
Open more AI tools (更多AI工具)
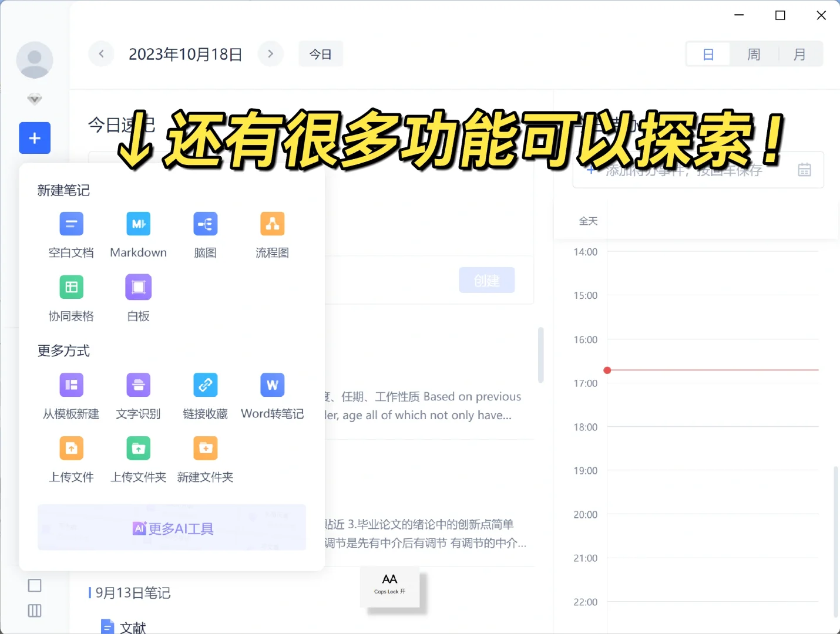click(172, 528)
